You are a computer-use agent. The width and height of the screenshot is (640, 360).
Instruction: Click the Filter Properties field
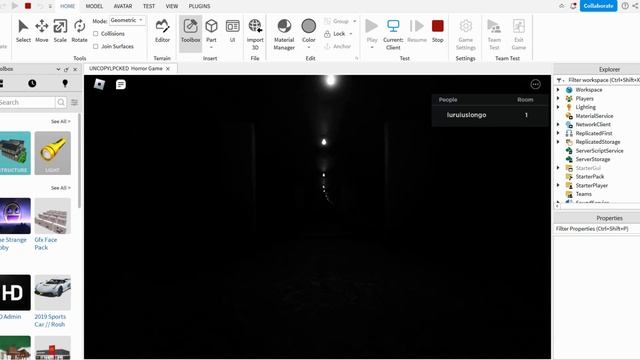coord(596,229)
